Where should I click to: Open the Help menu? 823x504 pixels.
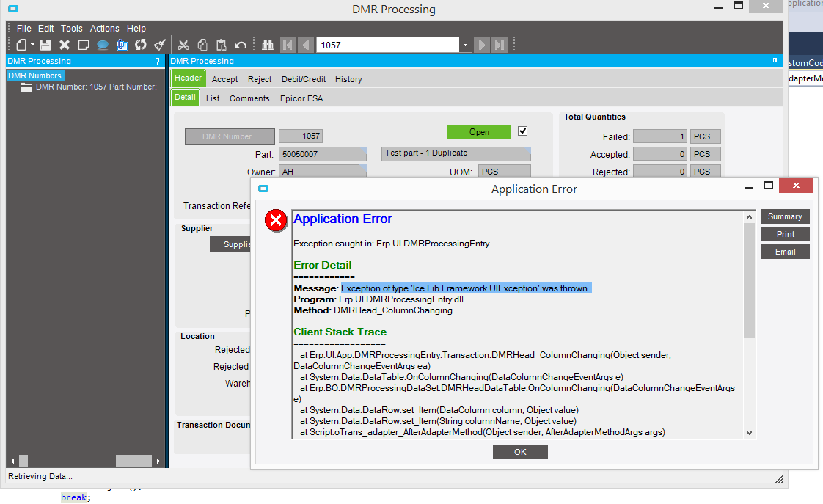(136, 29)
